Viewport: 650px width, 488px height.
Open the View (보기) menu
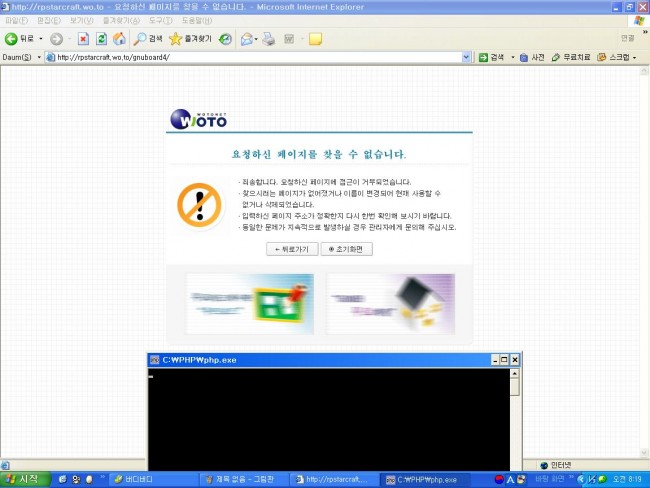pos(82,20)
